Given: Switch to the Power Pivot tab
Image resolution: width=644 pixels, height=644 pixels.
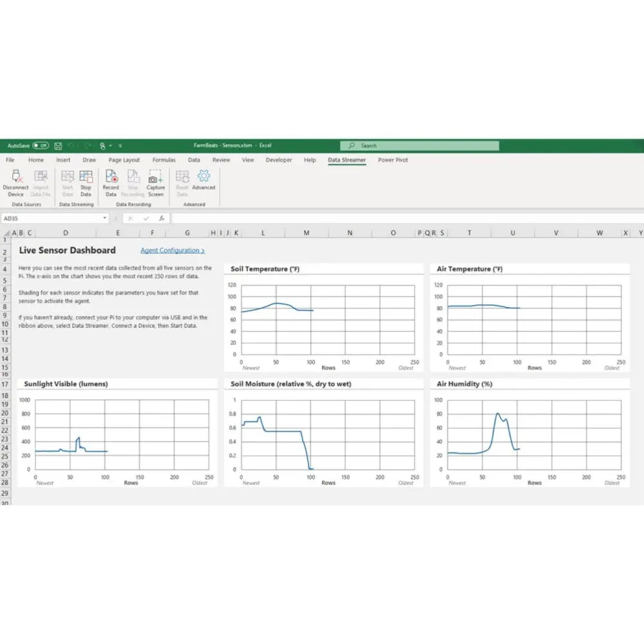Looking at the screenshot, I should (393, 160).
